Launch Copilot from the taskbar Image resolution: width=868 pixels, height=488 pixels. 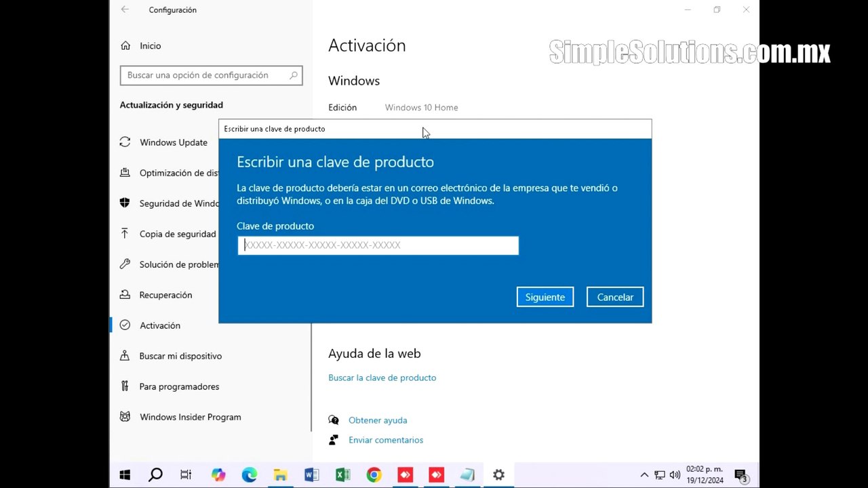218,475
